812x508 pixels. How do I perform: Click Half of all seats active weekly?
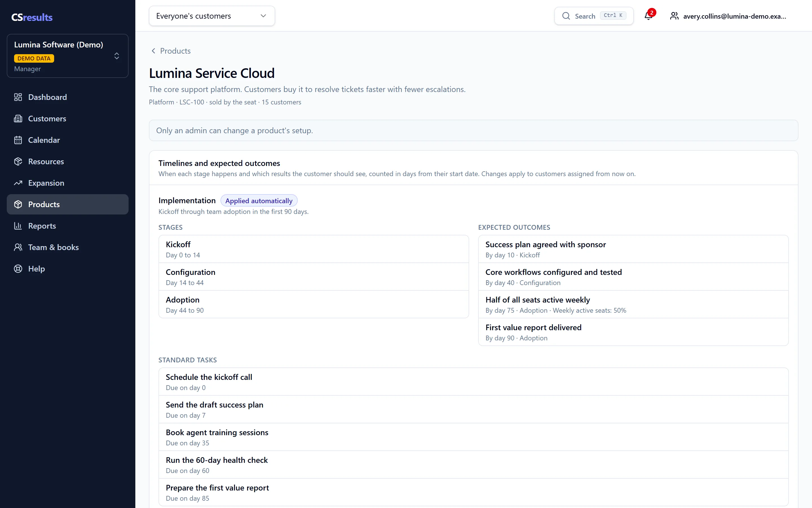click(x=633, y=305)
